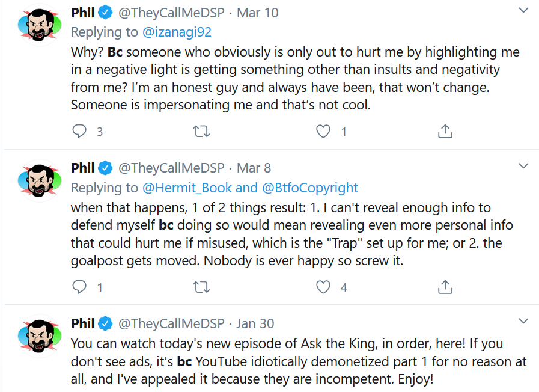
Task: Like the Mar 8 tweet
Action: 323,287
